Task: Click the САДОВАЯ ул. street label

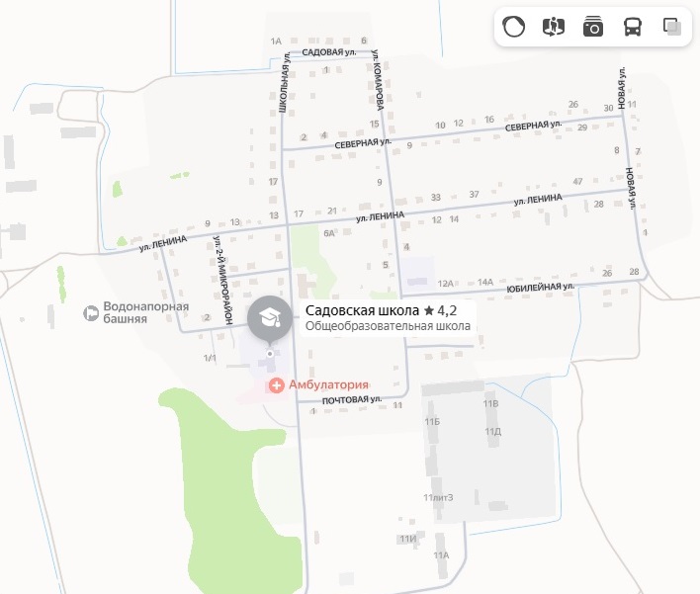Action: point(329,52)
